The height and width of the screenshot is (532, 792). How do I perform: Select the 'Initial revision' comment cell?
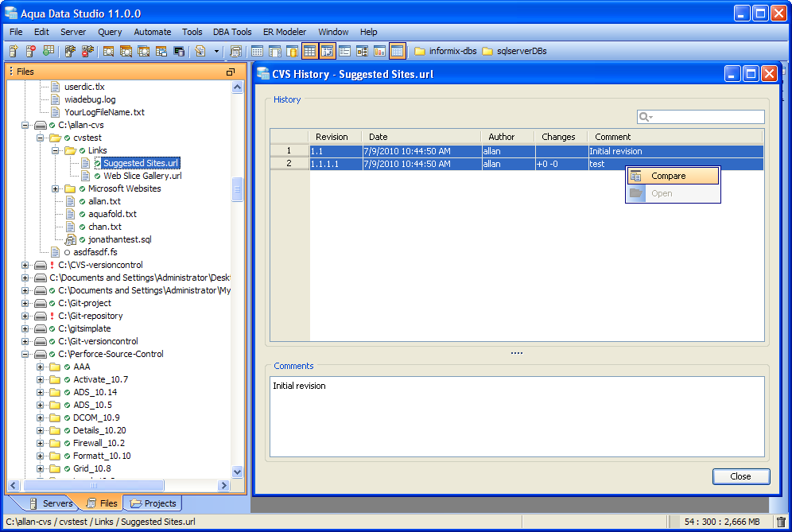pyautogui.click(x=676, y=151)
